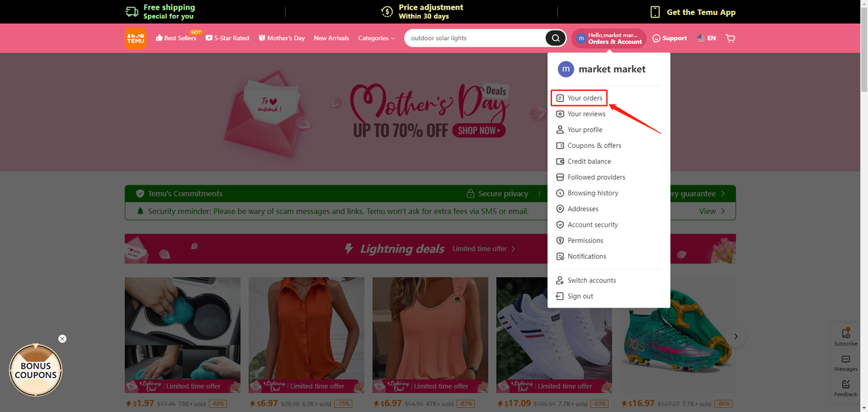View Browsing history
868x412 pixels.
coord(587,193)
